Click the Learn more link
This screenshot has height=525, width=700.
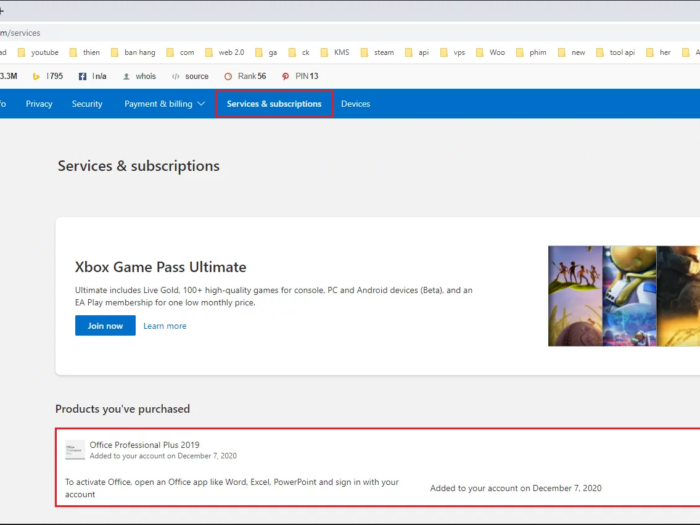click(165, 326)
